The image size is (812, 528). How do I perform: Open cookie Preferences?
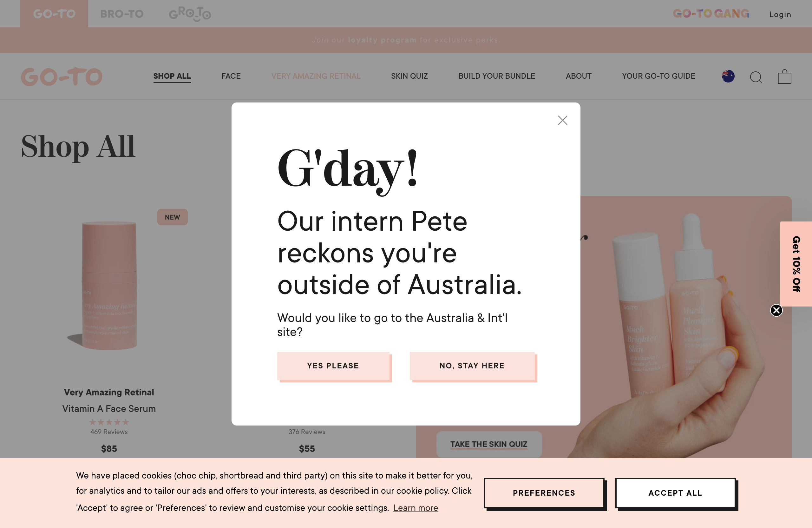pos(544,493)
